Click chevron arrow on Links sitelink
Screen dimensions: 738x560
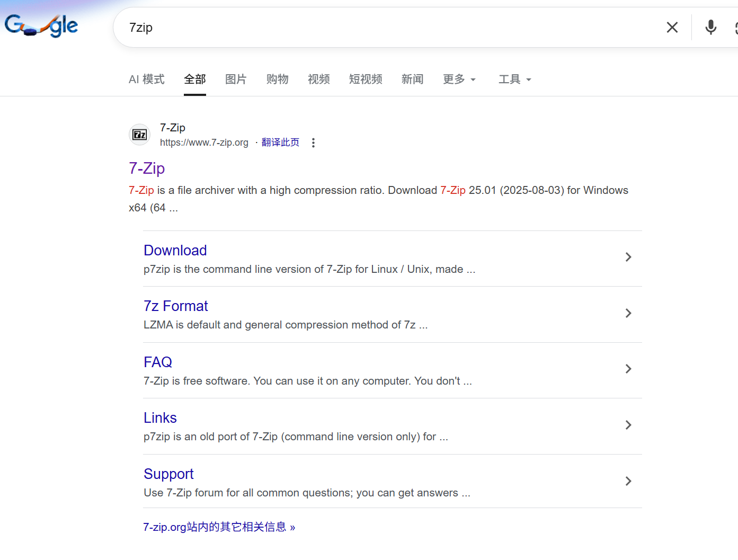pos(628,425)
